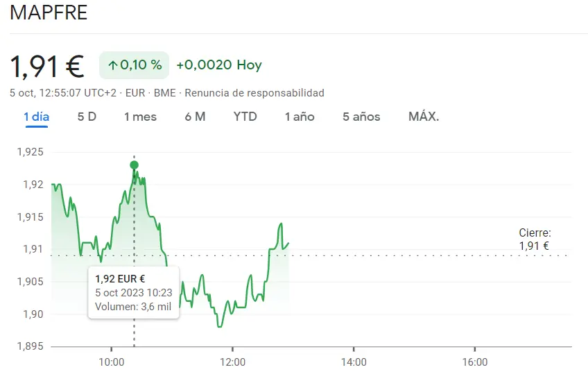Image resolution: width=588 pixels, height=381 pixels.
Task: Click the tooltip '1,92 EUR €' value
Action: [120, 279]
